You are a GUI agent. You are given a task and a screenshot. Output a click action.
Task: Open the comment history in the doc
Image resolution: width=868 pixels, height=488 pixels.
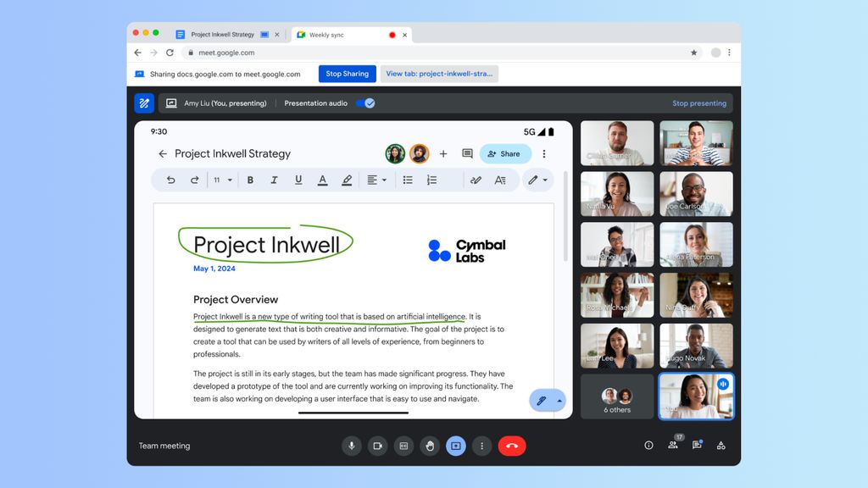(x=467, y=153)
